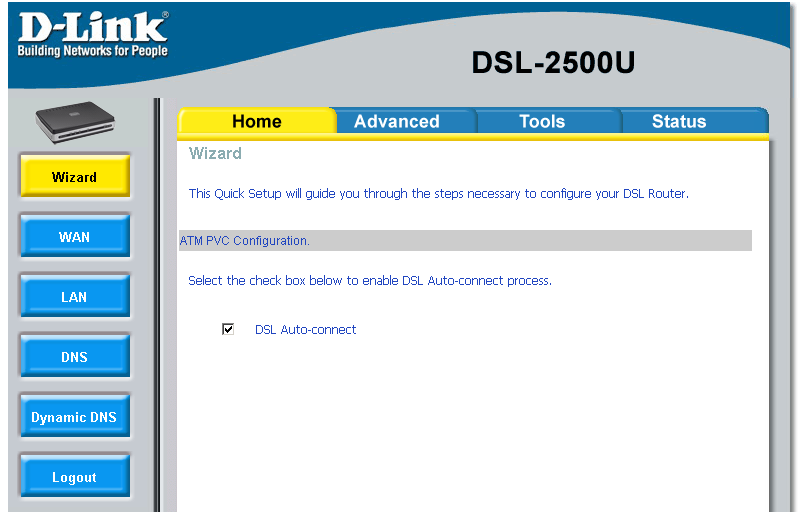The image size is (800, 512).
Task: Click the ATM PVC Configuration heading
Action: coord(244,241)
